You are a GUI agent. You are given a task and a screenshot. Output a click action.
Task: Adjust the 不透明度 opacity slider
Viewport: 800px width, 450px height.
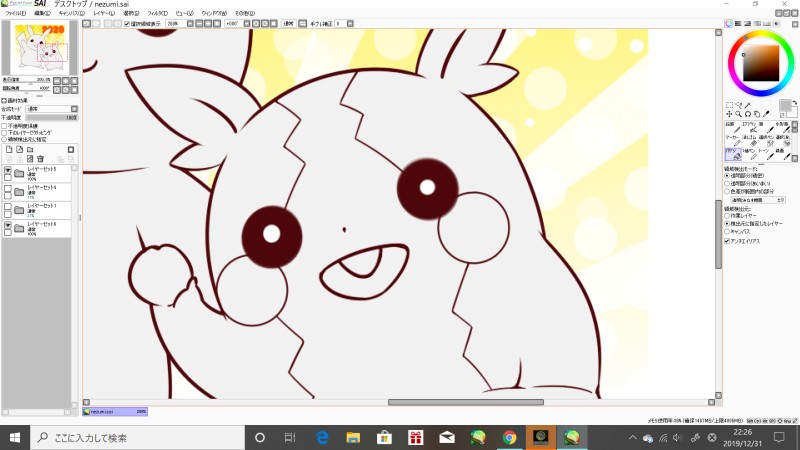coord(52,117)
